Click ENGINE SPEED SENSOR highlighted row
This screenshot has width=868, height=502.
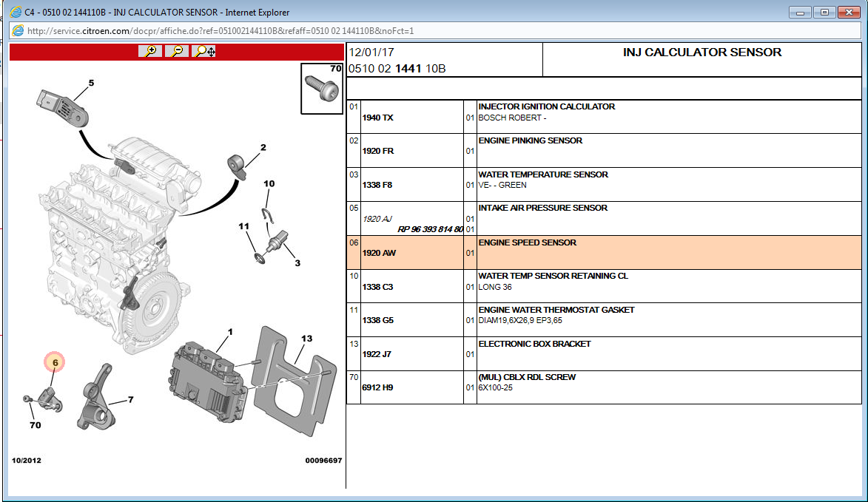tap(604, 253)
